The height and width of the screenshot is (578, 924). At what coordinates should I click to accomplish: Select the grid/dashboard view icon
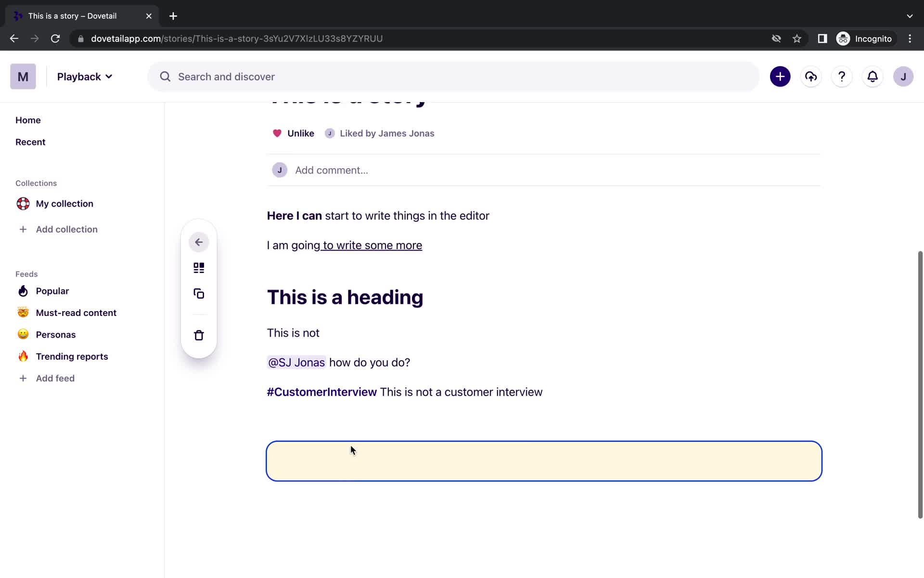coord(199,268)
